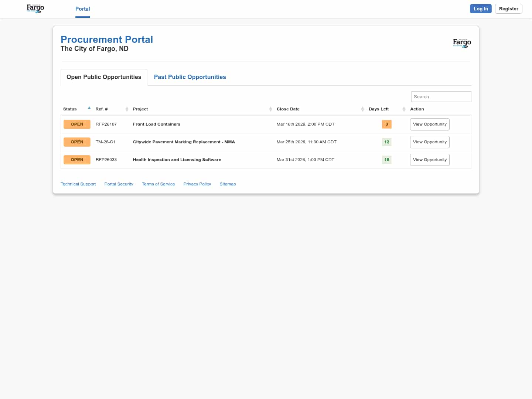This screenshot has height=399, width=532.
Task: Sort by Close Date column arrows
Action: [362, 109]
